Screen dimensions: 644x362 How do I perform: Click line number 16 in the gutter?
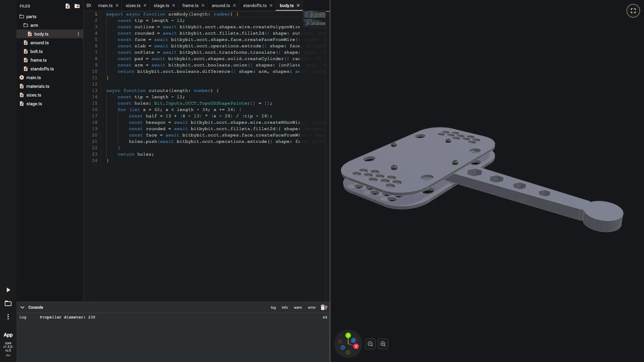pyautogui.click(x=95, y=110)
